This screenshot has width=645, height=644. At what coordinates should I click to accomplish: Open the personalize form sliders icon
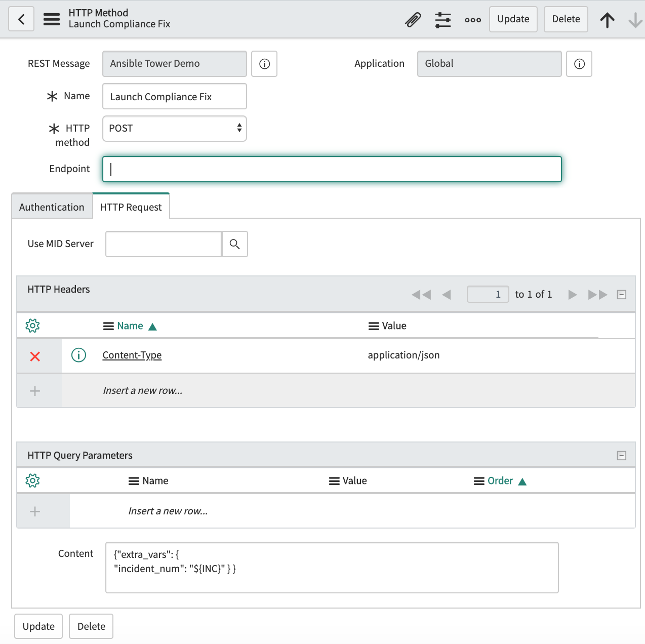coord(442,19)
